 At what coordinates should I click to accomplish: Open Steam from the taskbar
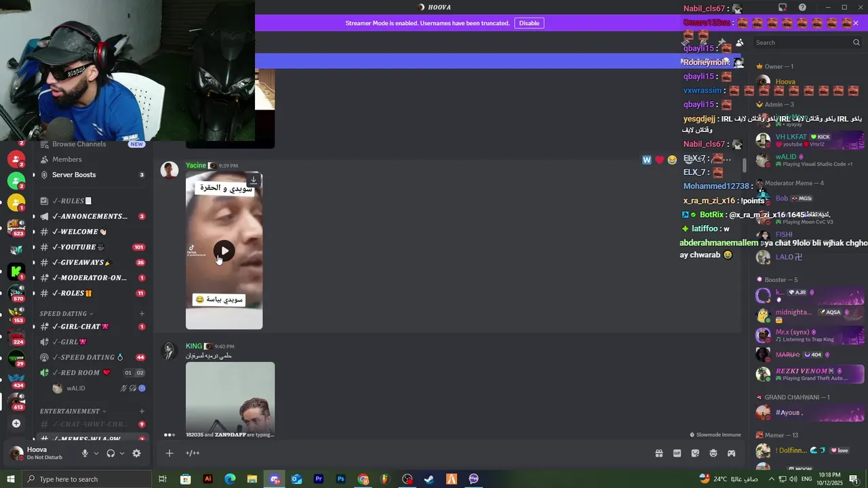click(x=429, y=479)
